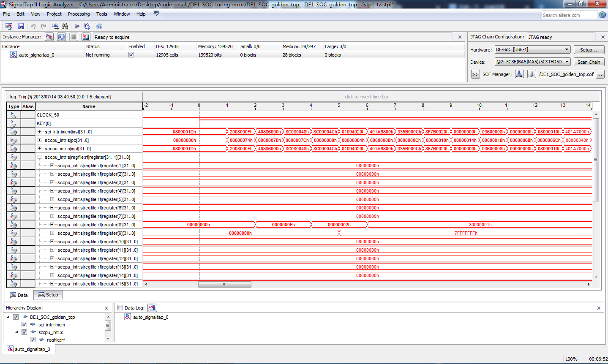Click the auto_signaltap_0 instance icon in Instance Manager
The height and width of the screenshot is (364, 608).
(x=14, y=55)
